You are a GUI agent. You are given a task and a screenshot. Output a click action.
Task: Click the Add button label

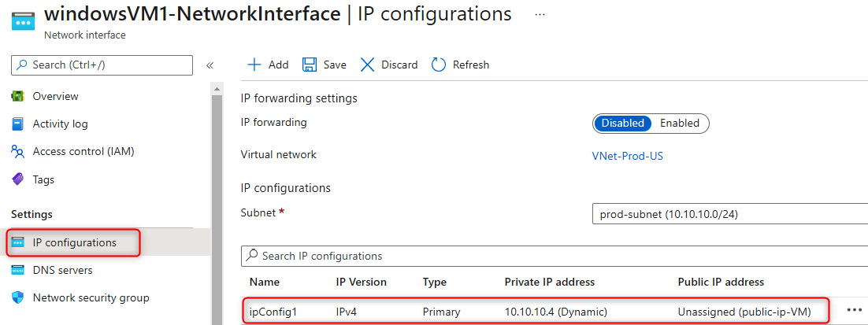coord(279,65)
